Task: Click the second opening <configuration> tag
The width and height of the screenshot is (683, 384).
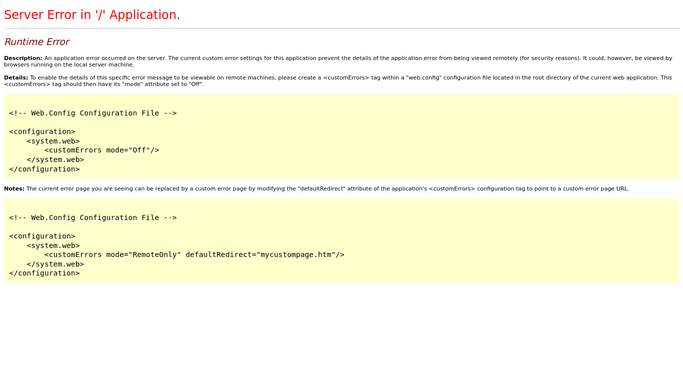Action: 42,236
